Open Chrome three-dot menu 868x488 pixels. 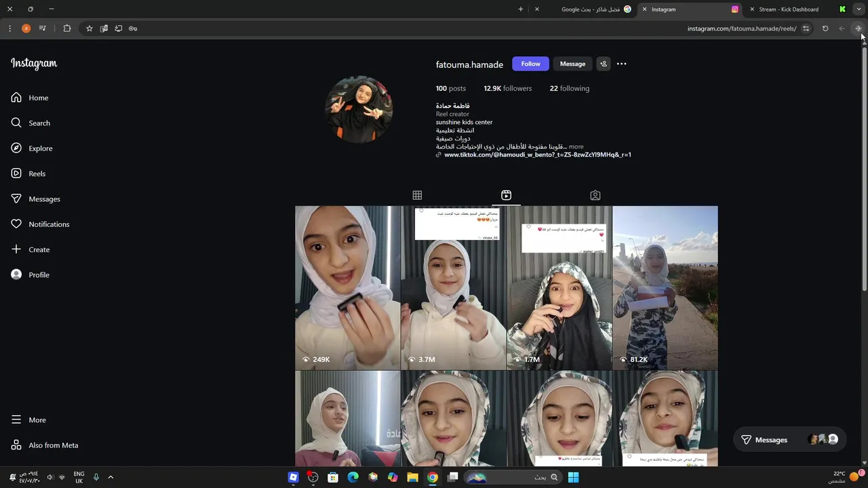(x=9, y=28)
